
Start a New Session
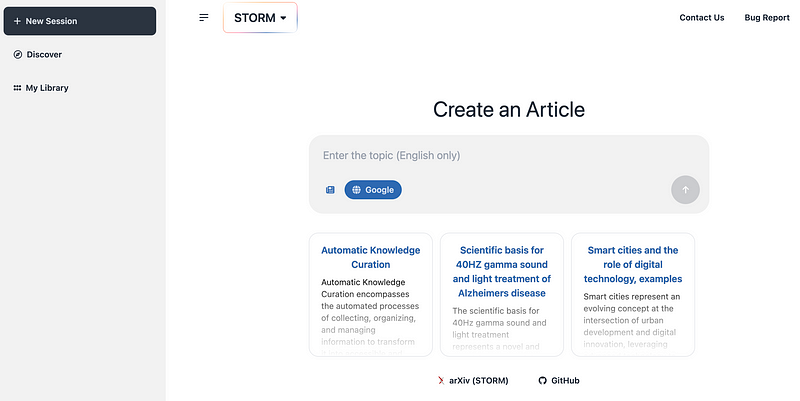pos(80,21)
